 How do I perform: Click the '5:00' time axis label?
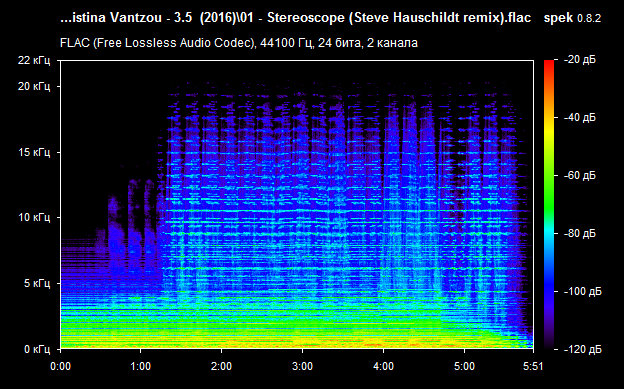coord(464,366)
